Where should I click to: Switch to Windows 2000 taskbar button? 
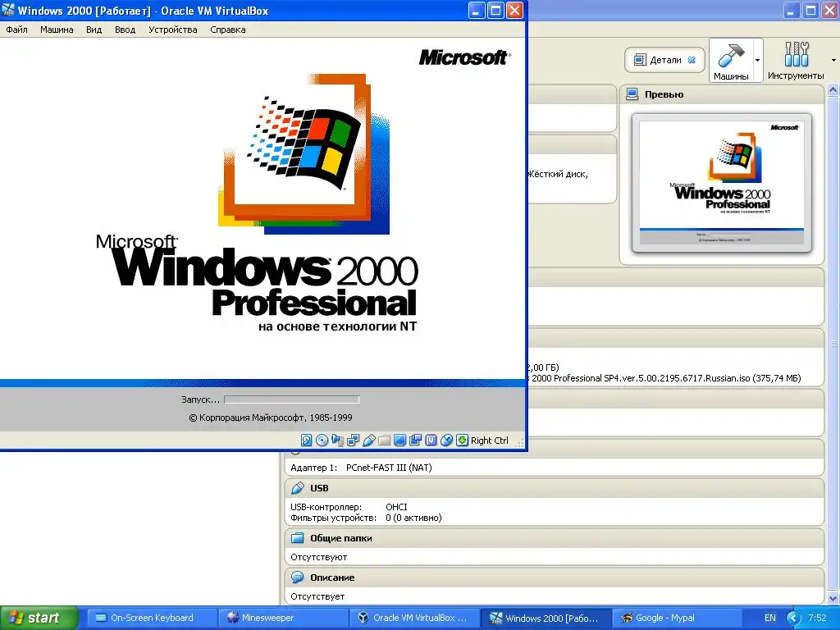[545, 618]
